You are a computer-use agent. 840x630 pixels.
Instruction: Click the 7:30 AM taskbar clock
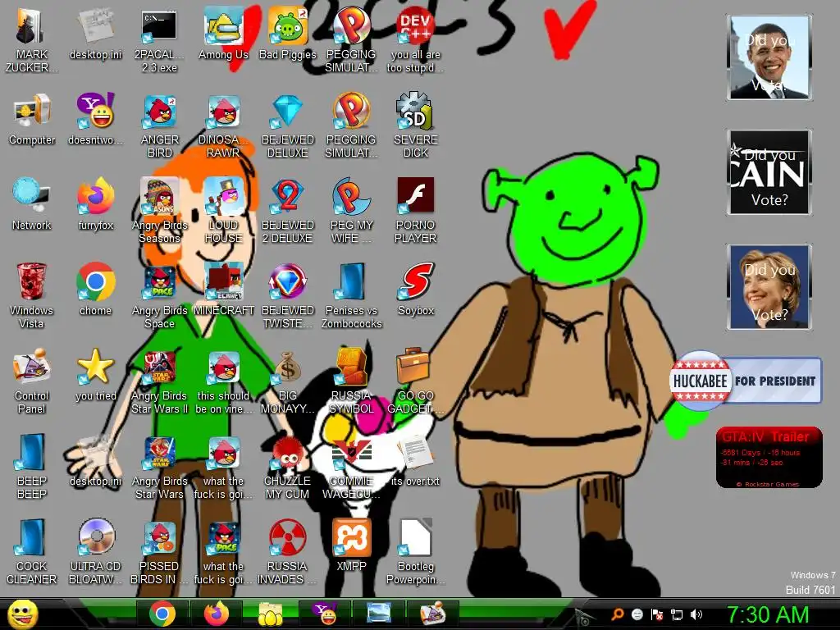point(767,614)
